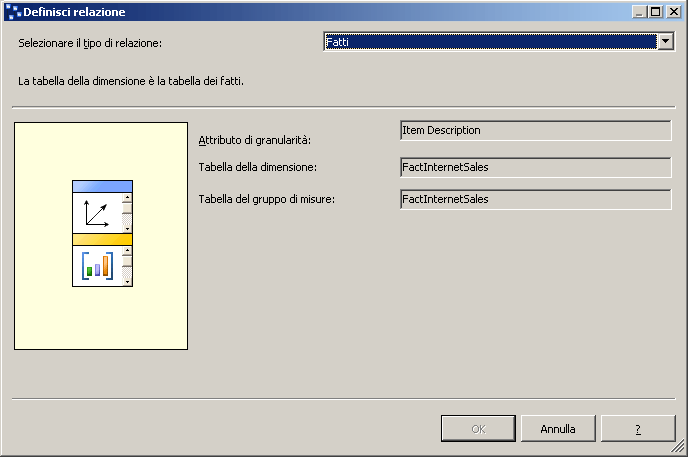
Task: Click the measure group bar chart icon
Action: click(96, 267)
